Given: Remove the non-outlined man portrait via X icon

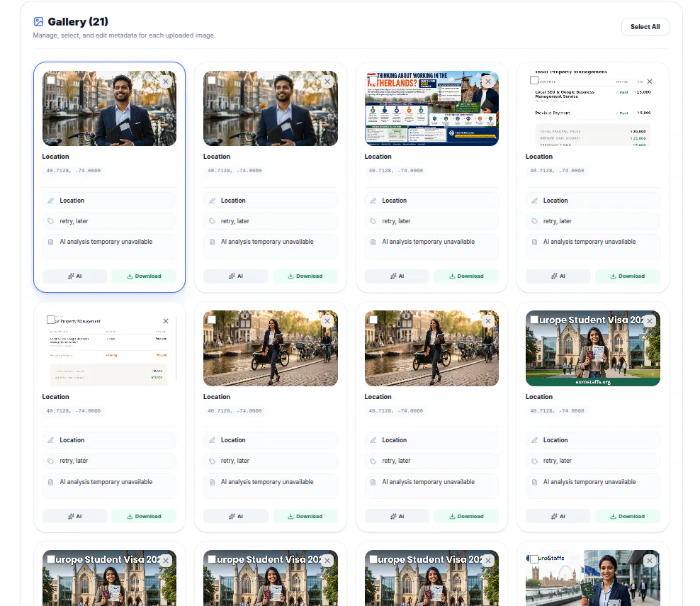Looking at the screenshot, I should 327,82.
